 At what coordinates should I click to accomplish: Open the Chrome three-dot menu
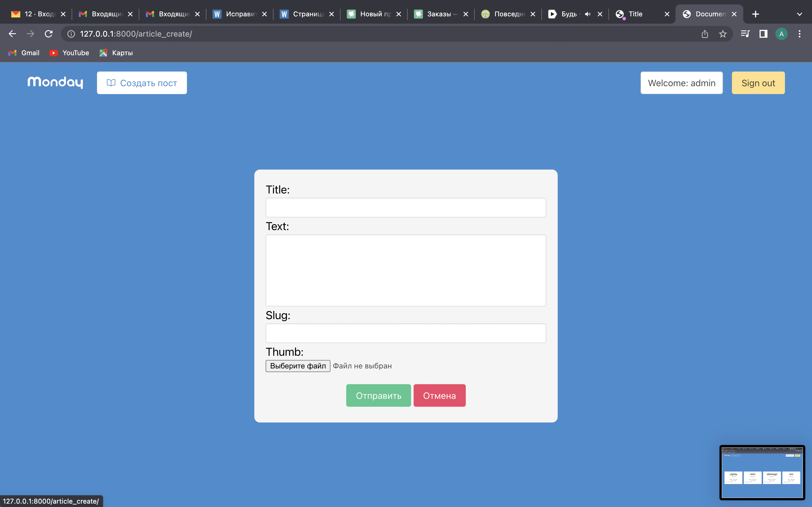[x=800, y=34]
